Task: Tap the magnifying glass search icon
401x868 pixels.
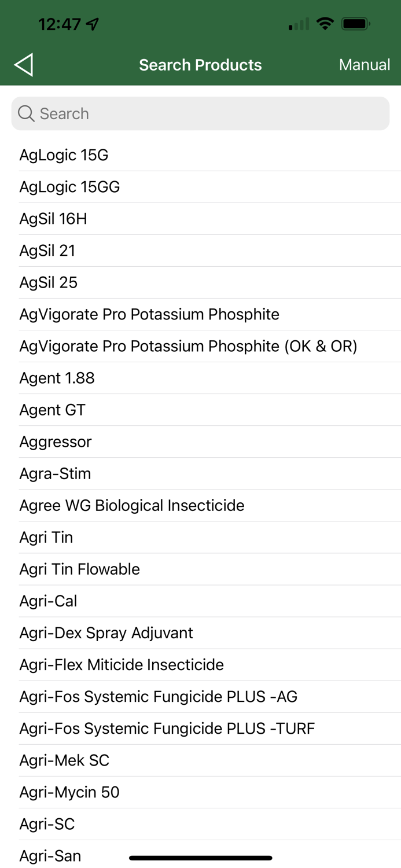Action: 26,113
